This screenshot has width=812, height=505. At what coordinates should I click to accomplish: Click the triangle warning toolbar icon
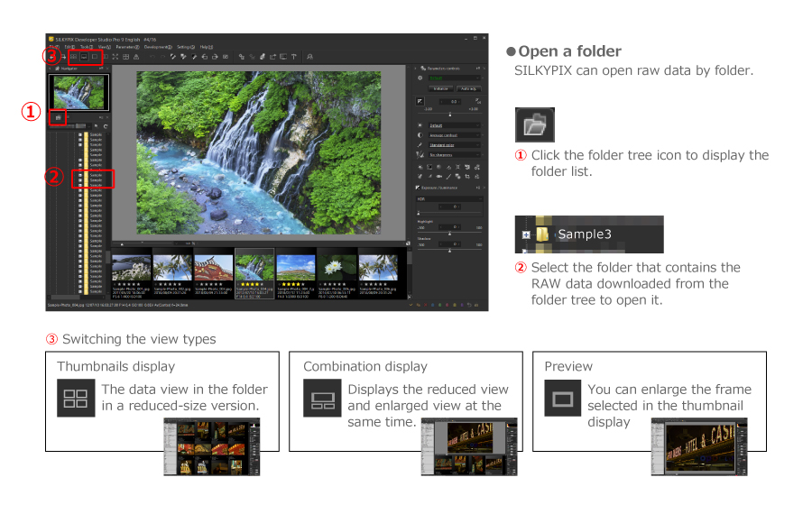[136, 57]
